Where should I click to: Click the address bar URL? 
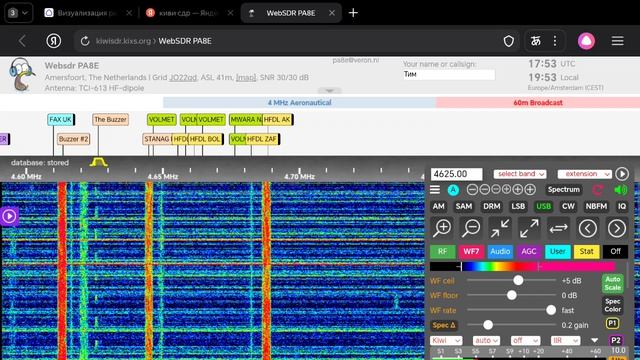coord(153,41)
